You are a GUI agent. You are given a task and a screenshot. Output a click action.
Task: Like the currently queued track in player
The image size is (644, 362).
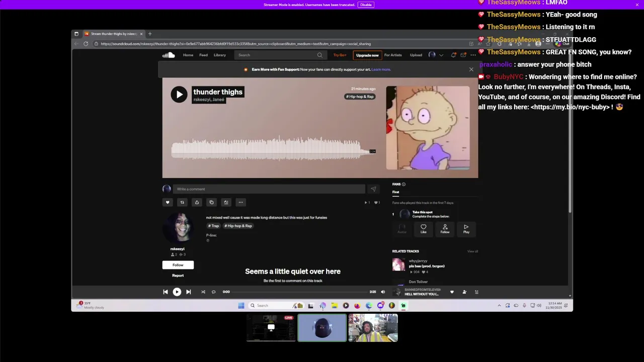[452, 292]
